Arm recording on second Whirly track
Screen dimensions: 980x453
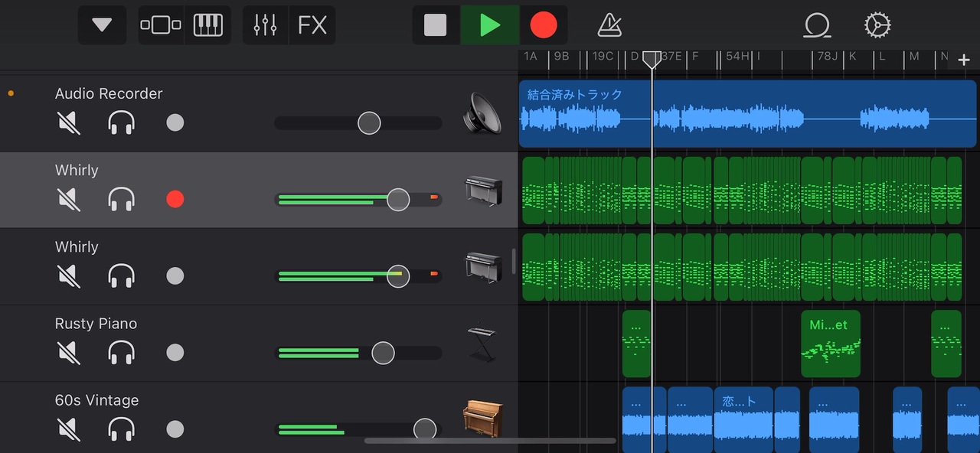point(175,275)
